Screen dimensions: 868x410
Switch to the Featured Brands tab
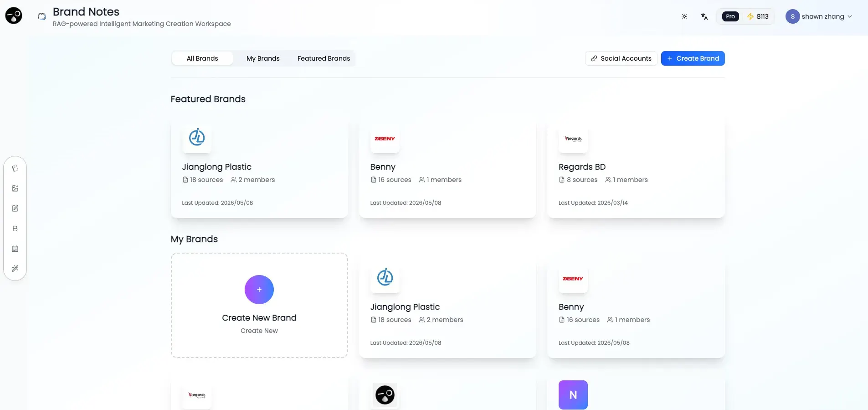coord(324,58)
